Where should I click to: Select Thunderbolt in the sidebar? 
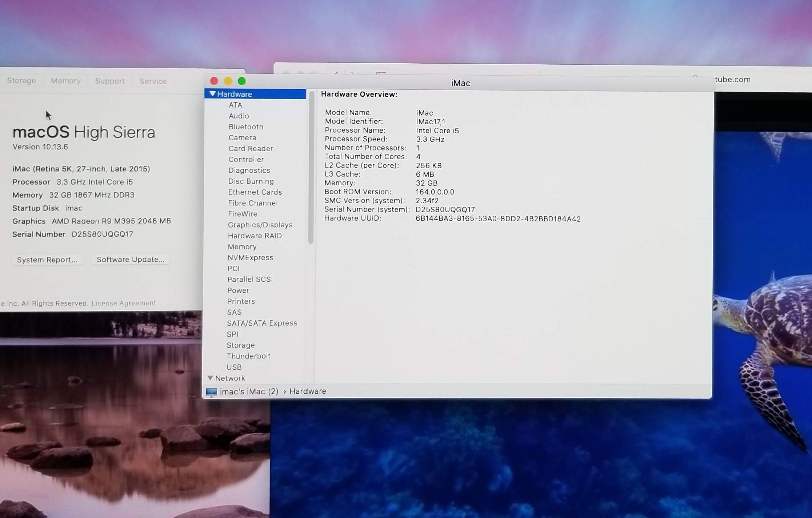248,356
